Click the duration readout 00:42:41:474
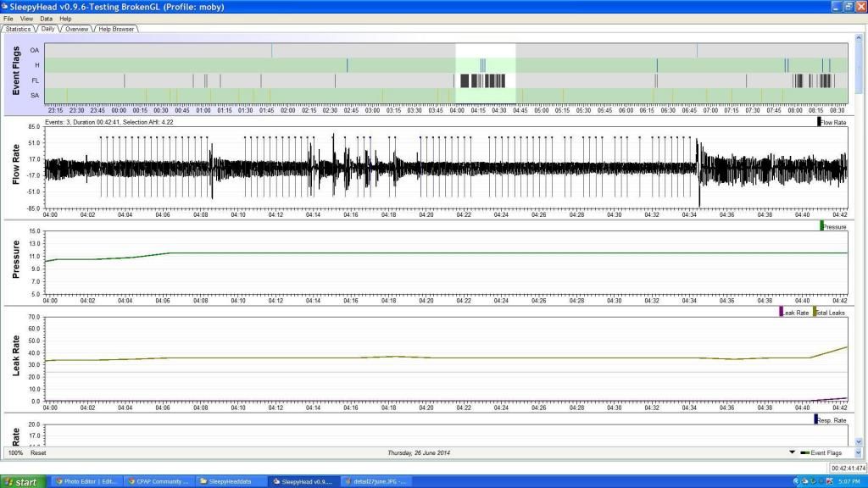The image size is (868, 488). 848,468
